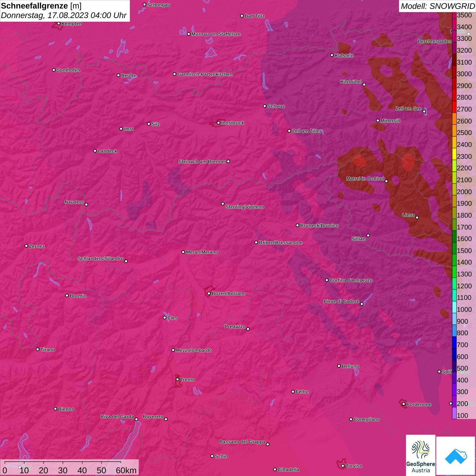Click the Treviso city marker
This screenshot has height=476, width=476.
(343, 466)
